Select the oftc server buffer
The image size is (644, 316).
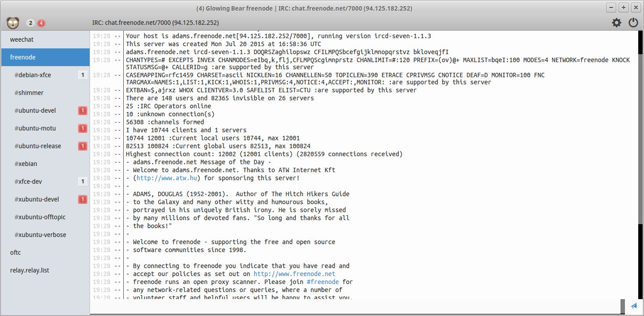(x=16, y=253)
